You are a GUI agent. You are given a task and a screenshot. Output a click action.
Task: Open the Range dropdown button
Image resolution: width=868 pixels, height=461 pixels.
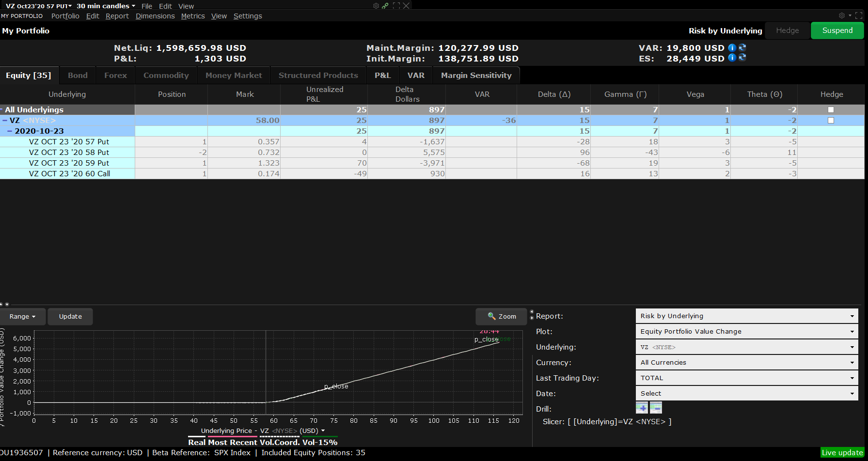(x=22, y=317)
